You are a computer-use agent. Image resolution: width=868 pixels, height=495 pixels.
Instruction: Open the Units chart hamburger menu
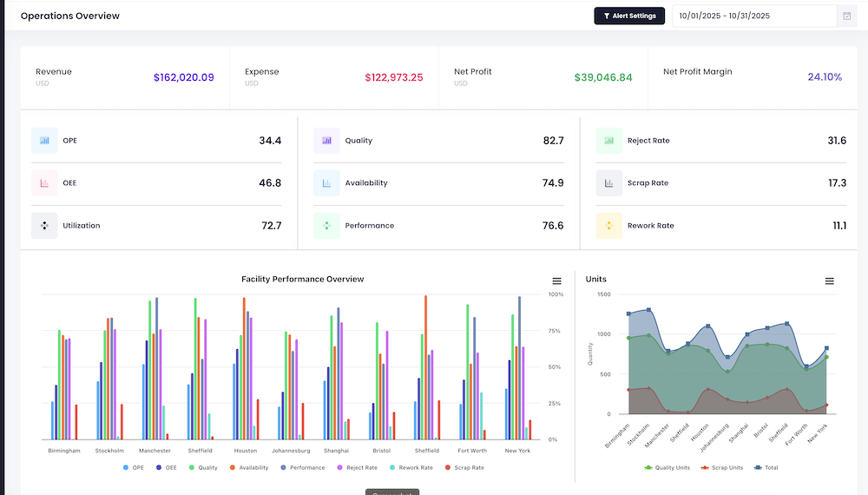coord(829,280)
